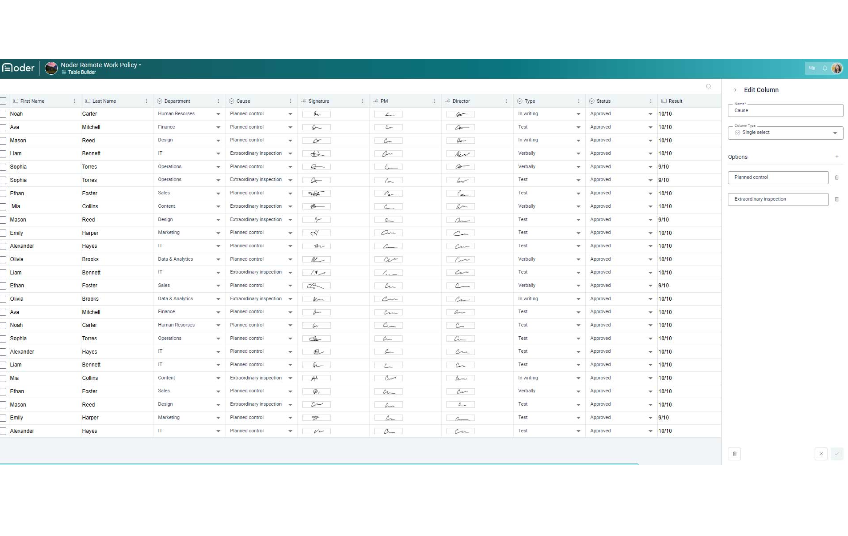
Task: Open the Department column options menu
Action: pyautogui.click(x=218, y=101)
